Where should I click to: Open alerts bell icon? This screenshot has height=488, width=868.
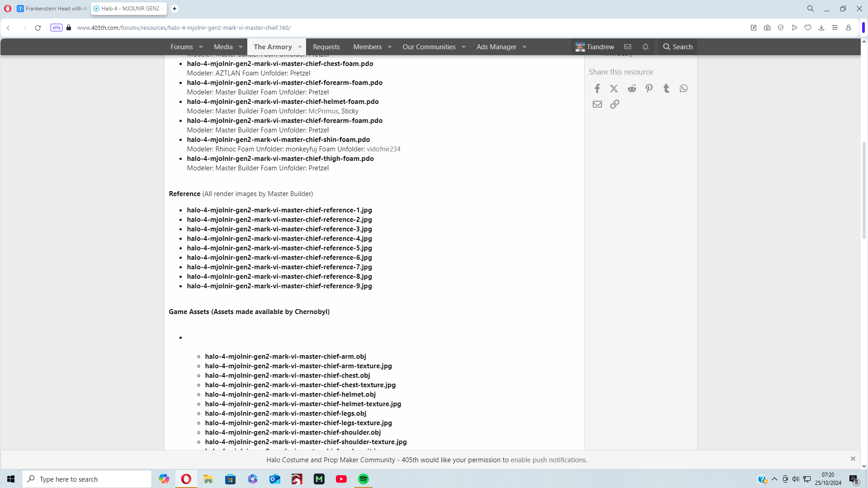[646, 47]
